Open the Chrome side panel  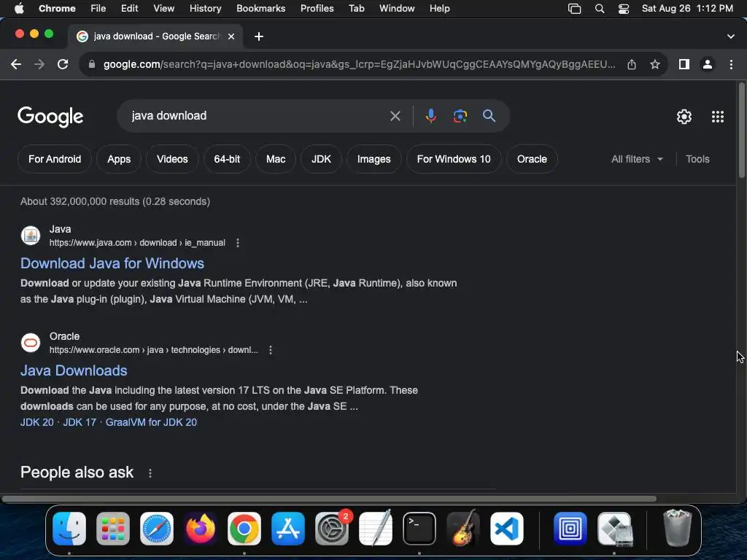684,64
